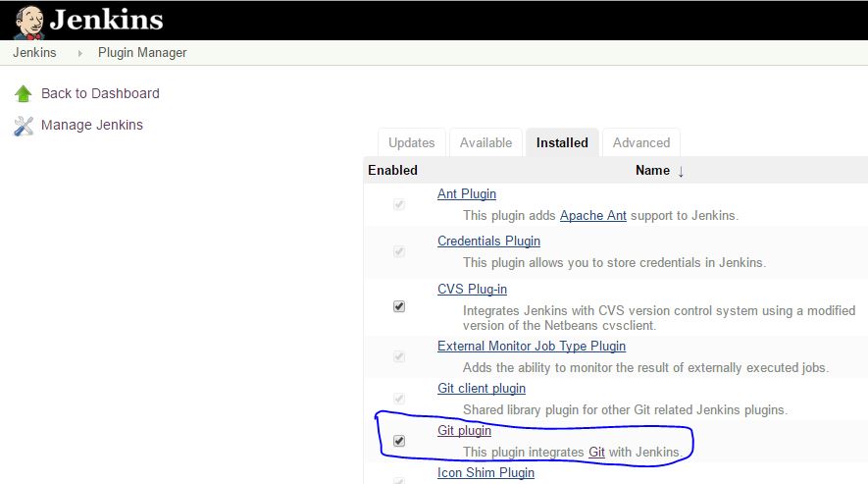Open the Advanced tab
Viewport: 868px width, 484px height.
pos(641,142)
